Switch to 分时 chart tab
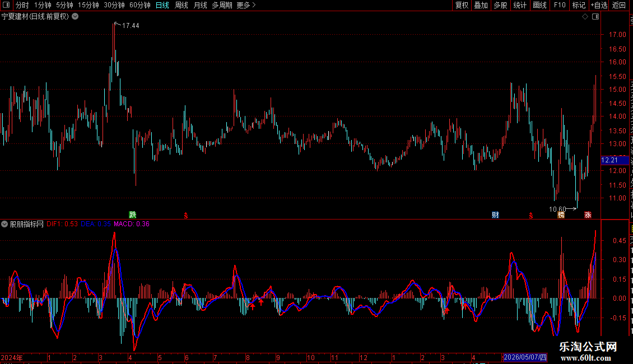Screen dimensions: 633x364 (x=22, y=5)
